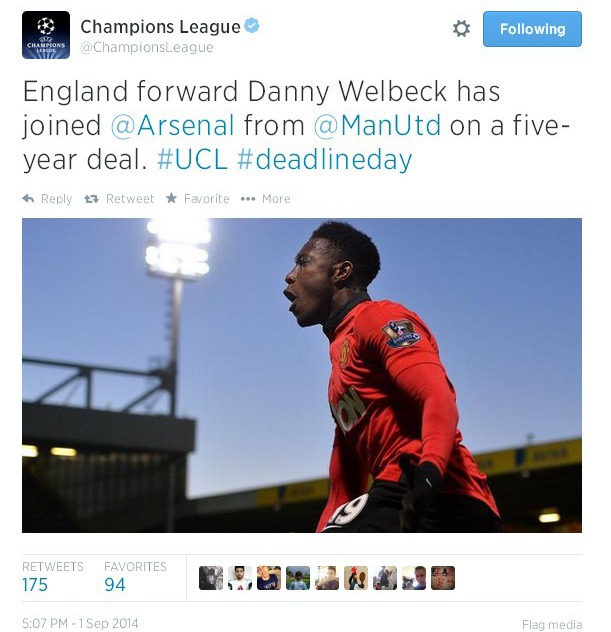Open the Danny Welbeck photo
The height and width of the screenshot is (632, 611).
coord(302,375)
